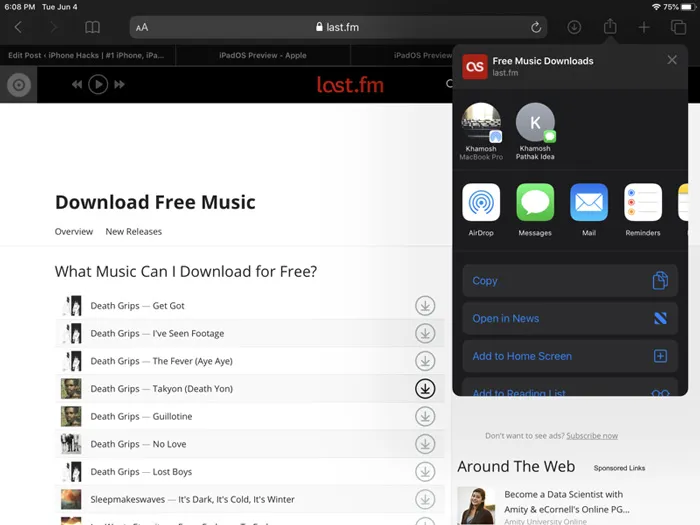Click the Subscribe now link

tap(592, 436)
